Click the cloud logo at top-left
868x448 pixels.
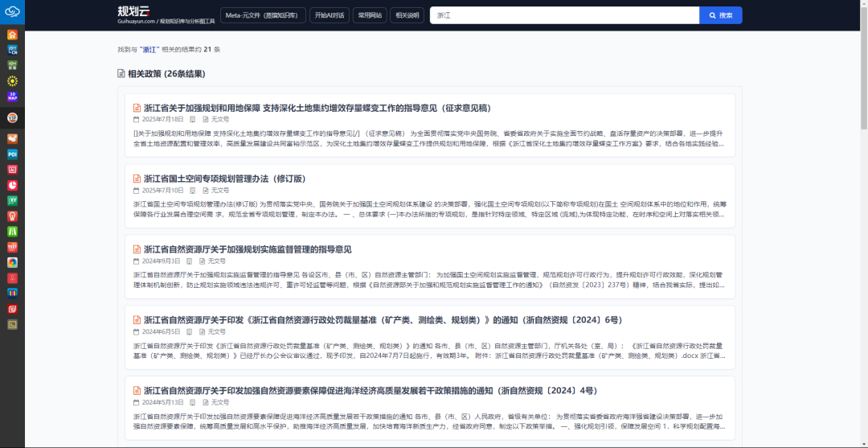pos(12,11)
